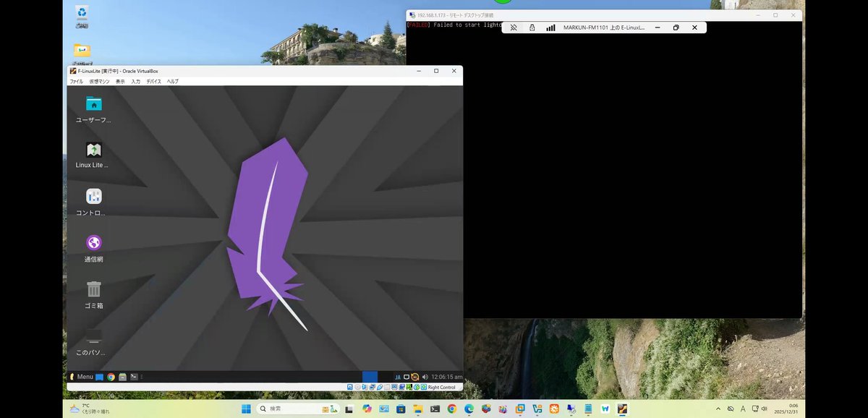The width and height of the screenshot is (868, 418).
Task: Launch Chrome from the Linux Lite panel
Action: point(111,377)
